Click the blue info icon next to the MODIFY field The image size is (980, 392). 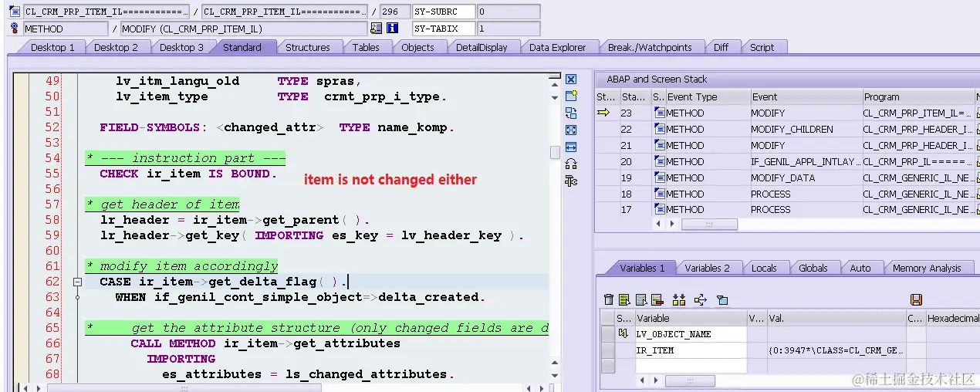point(392,29)
